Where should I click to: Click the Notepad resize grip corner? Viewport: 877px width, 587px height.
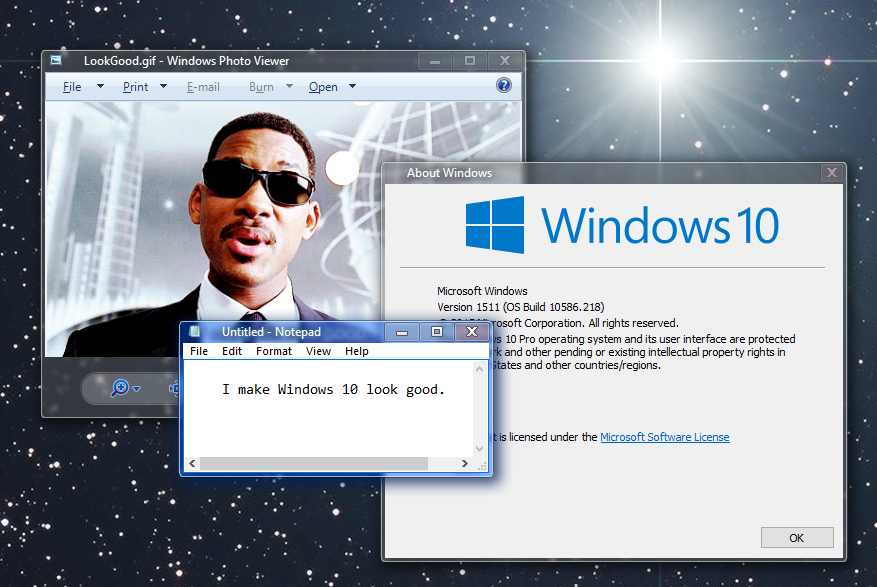482,466
